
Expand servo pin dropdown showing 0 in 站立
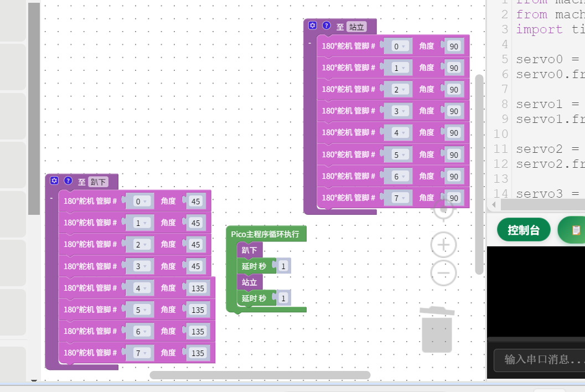click(400, 47)
